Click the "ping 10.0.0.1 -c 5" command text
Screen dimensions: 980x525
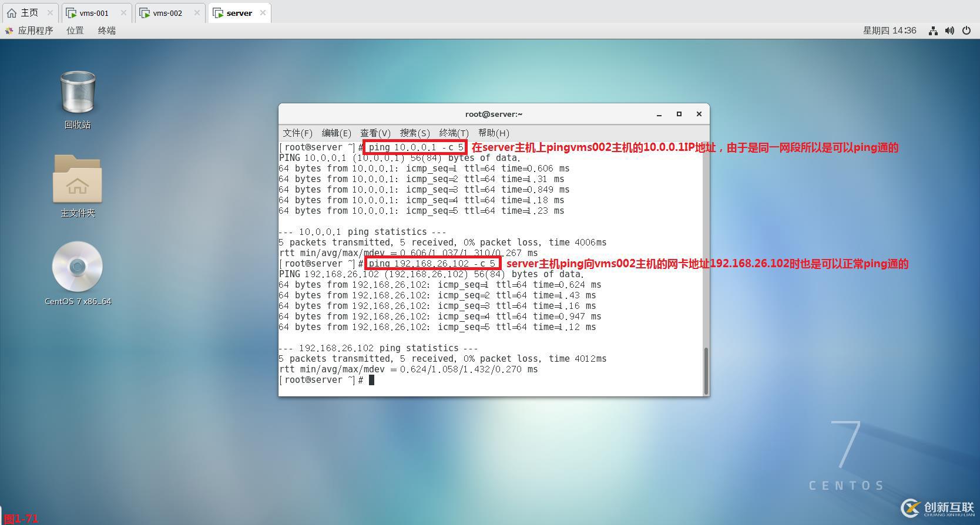click(416, 147)
